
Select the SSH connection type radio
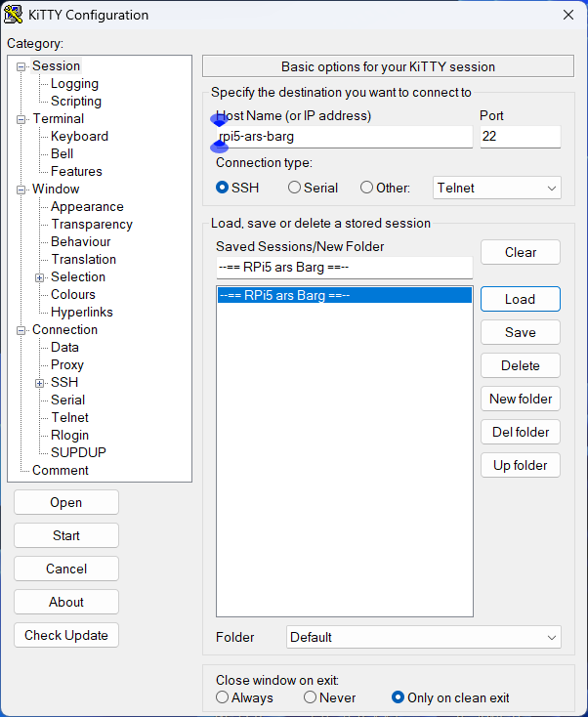click(x=223, y=188)
